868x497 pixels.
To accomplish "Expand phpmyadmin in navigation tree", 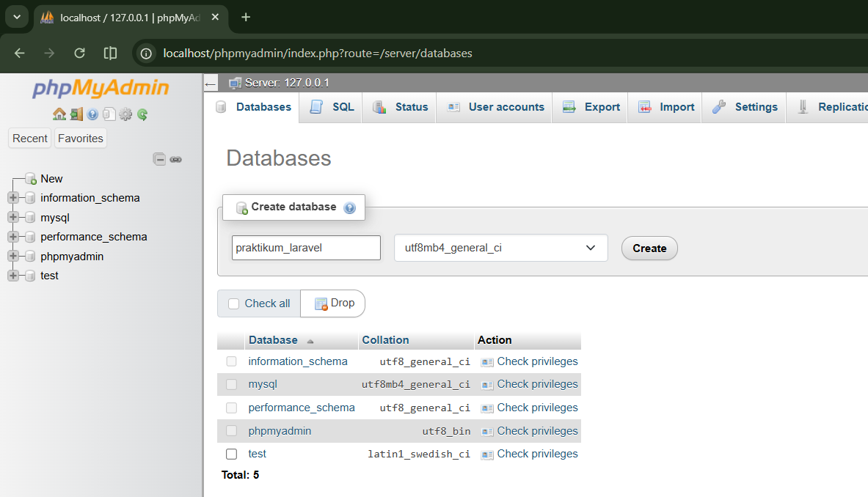I will coord(13,256).
